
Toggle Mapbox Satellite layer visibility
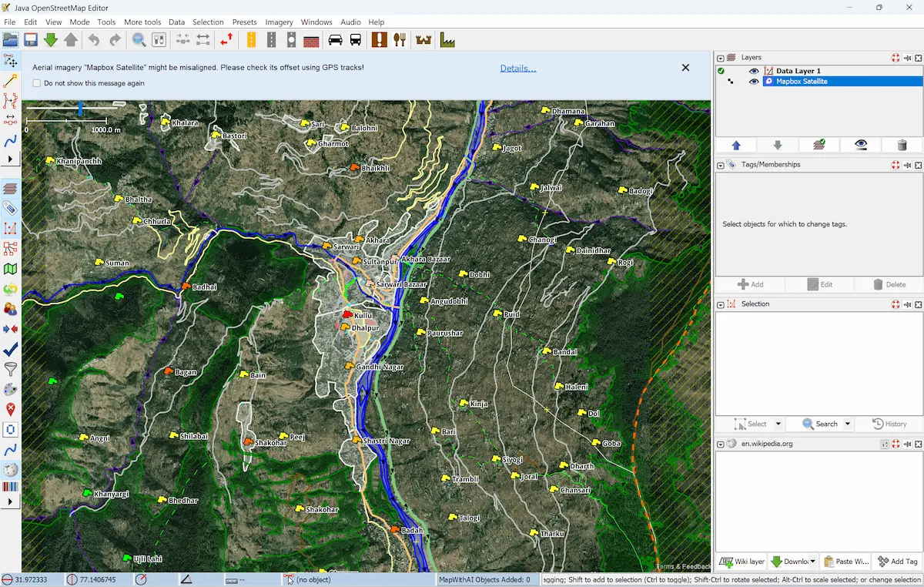(754, 81)
